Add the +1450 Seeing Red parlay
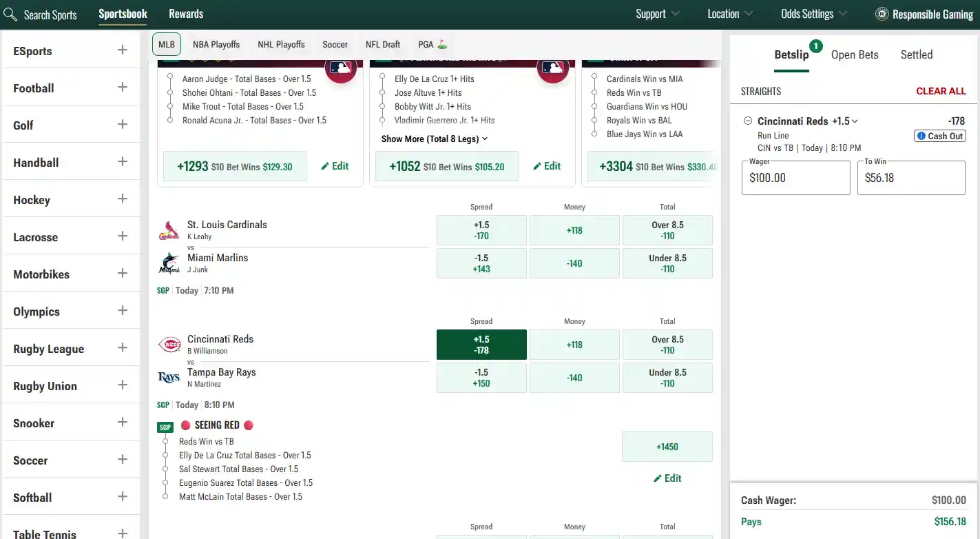Image resolution: width=980 pixels, height=539 pixels. [667, 447]
